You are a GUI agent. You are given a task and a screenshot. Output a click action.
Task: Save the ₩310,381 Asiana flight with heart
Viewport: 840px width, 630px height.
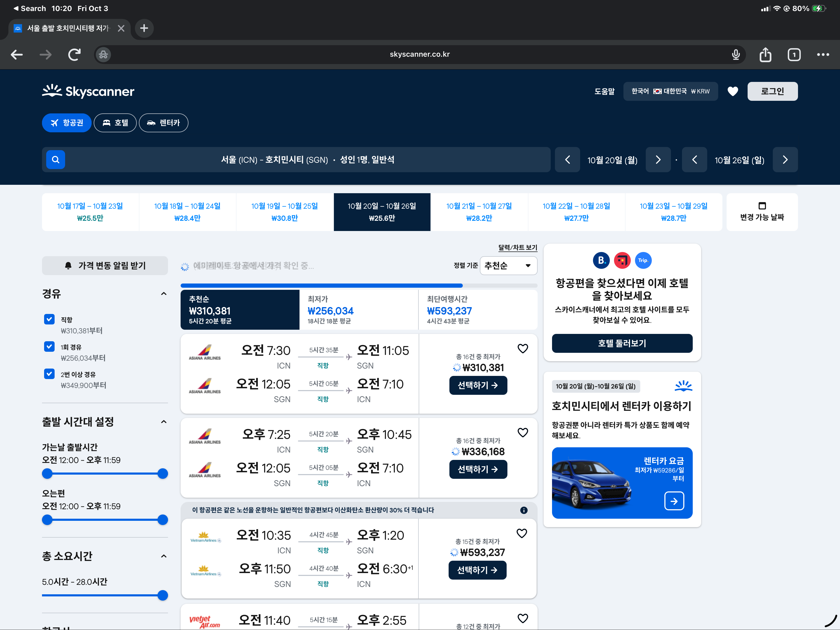coord(523,349)
